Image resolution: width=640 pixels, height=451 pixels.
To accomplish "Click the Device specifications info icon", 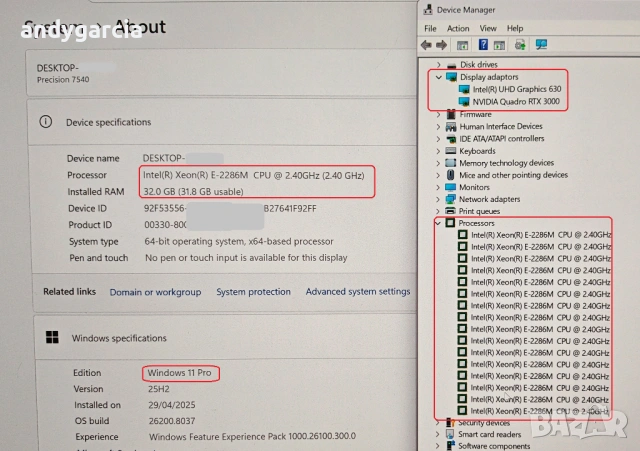I will point(45,122).
